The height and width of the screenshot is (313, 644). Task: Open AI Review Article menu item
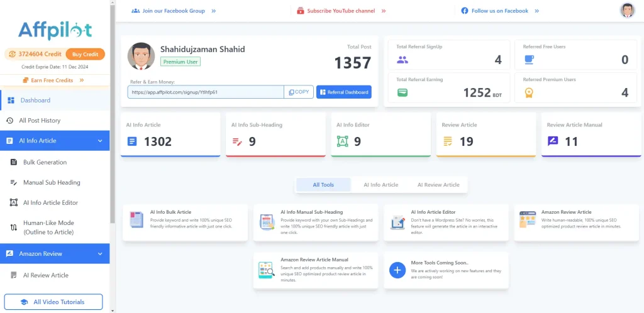[55, 275]
